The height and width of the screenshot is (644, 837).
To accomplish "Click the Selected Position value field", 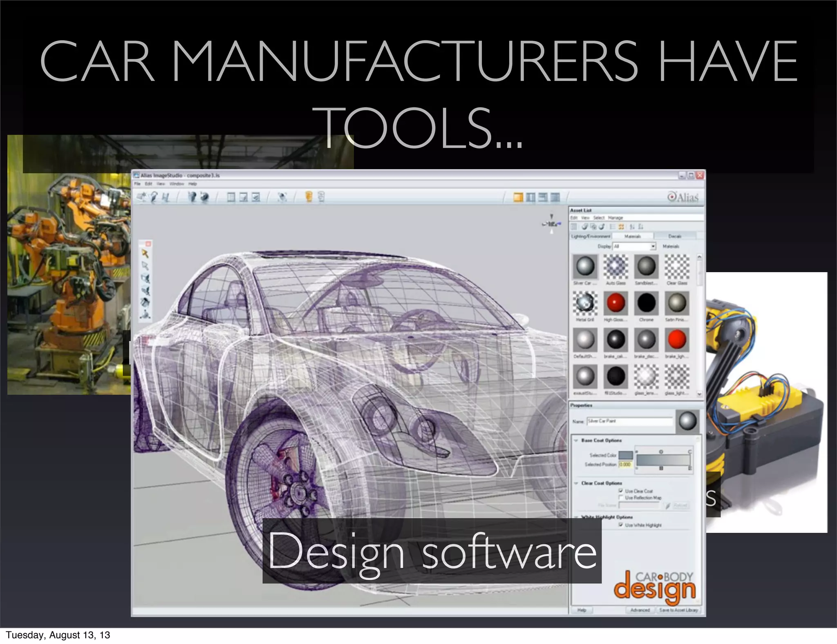I will click(625, 465).
